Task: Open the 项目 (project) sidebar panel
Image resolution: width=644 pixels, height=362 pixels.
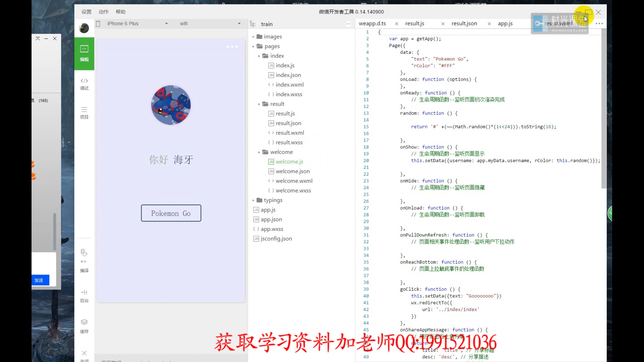Action: point(84,113)
